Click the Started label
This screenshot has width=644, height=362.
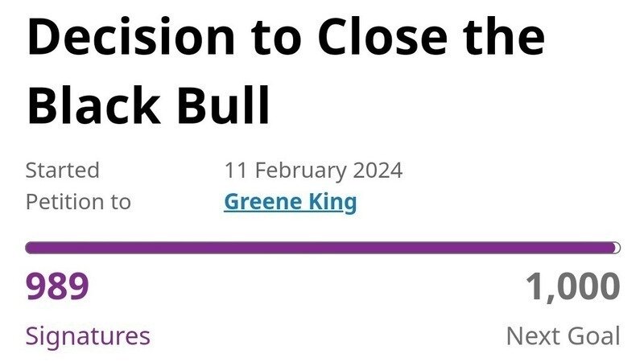(x=63, y=171)
